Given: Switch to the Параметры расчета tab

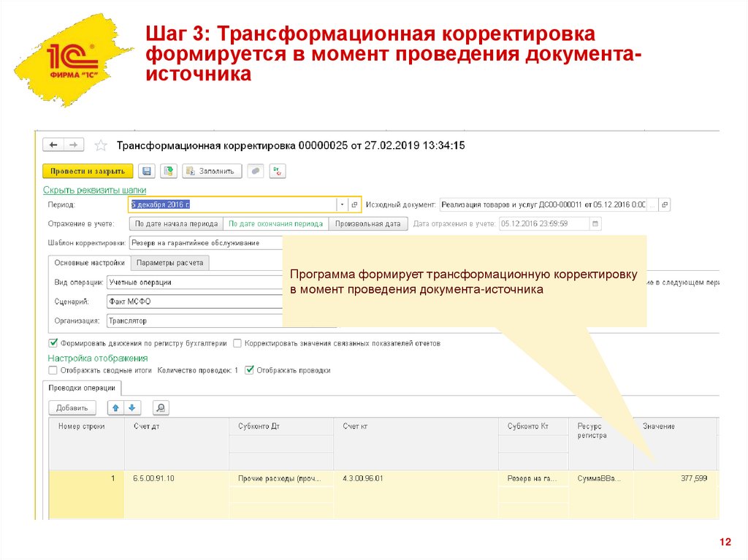Looking at the screenshot, I should click(x=169, y=263).
